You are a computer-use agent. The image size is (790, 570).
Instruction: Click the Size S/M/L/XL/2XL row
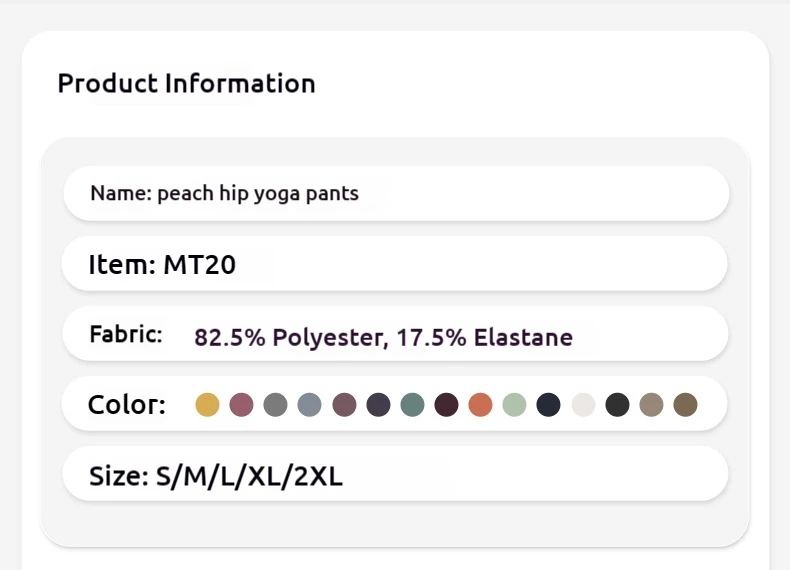pos(395,474)
